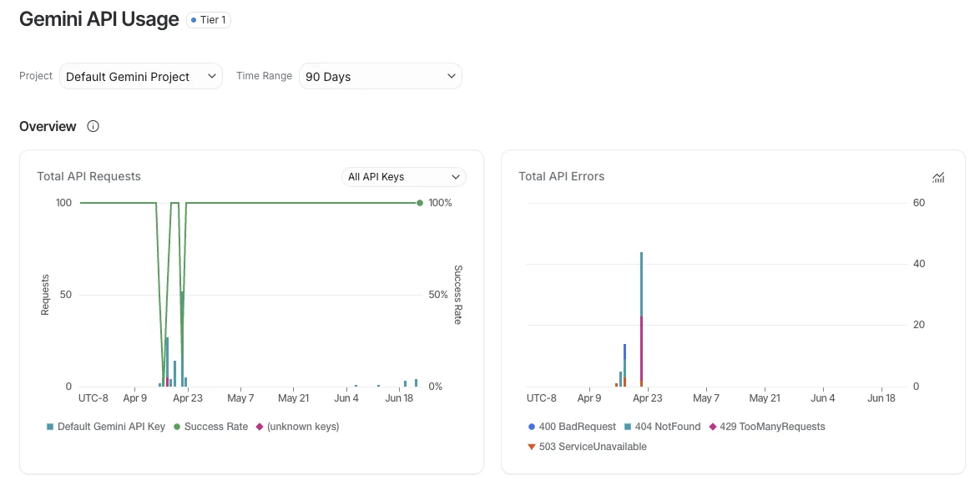Open the Project dropdown
The height and width of the screenshot is (491, 980).
click(141, 76)
